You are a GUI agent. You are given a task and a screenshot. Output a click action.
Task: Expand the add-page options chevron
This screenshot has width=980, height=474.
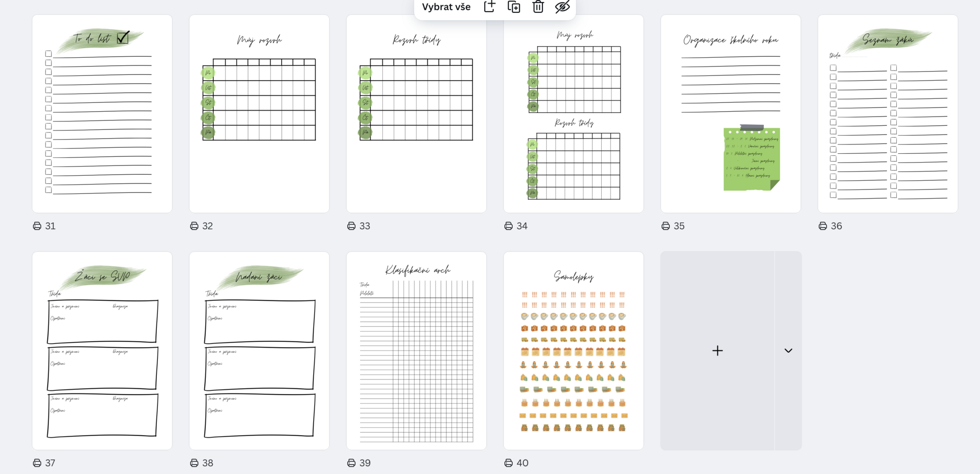tap(788, 351)
